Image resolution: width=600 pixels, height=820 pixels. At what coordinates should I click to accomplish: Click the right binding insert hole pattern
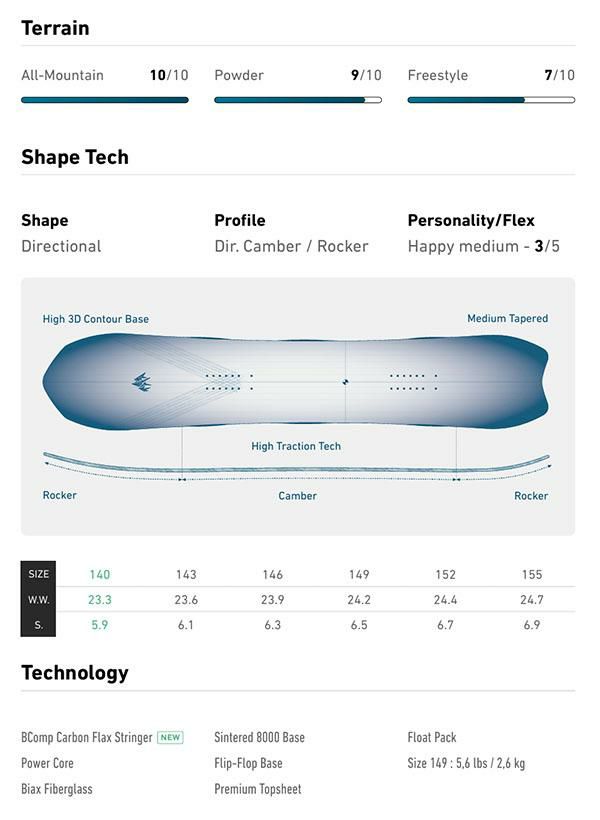tap(411, 381)
